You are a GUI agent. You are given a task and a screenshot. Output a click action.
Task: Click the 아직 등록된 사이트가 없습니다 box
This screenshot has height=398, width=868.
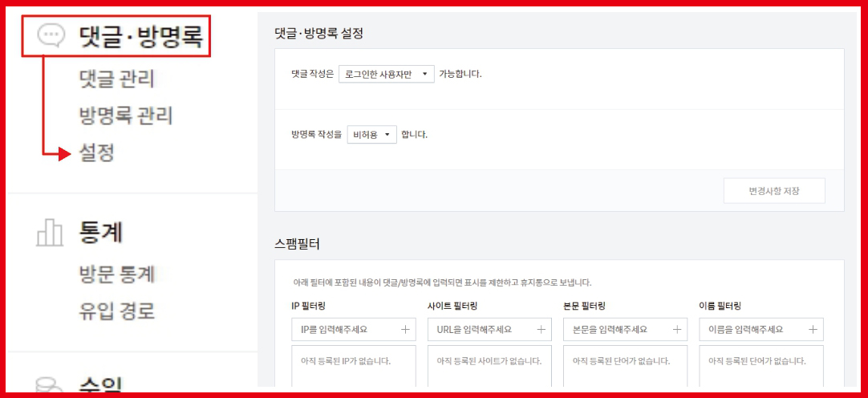489,366
